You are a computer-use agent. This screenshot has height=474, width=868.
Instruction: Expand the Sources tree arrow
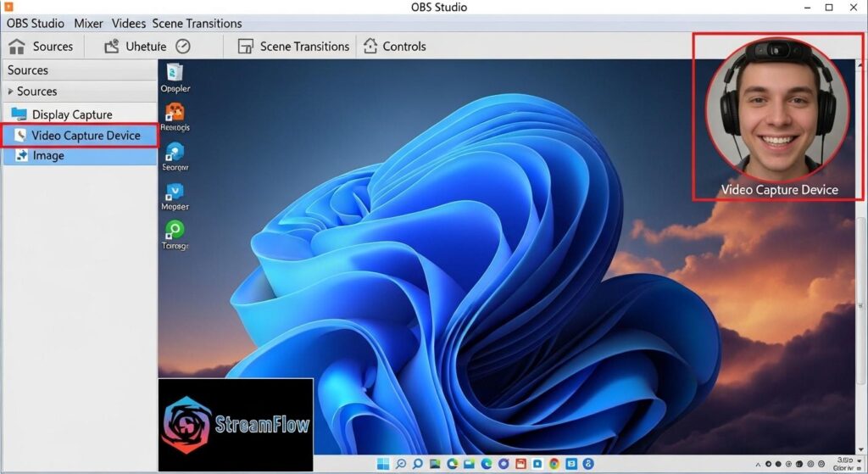(x=10, y=92)
